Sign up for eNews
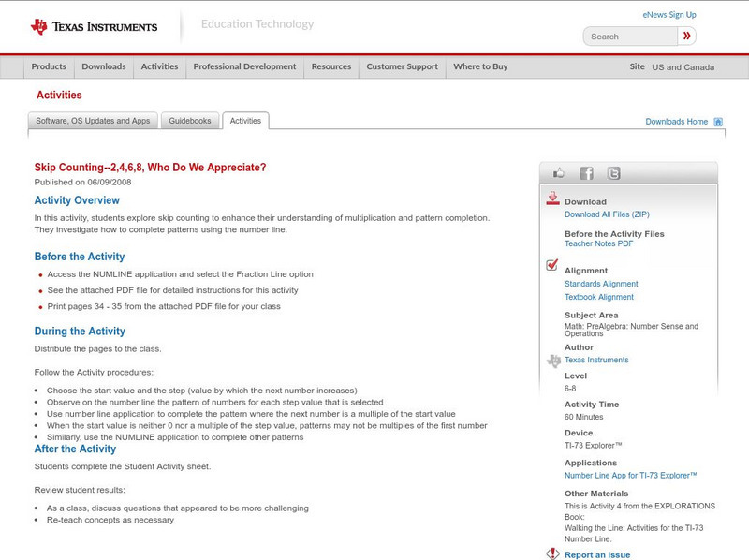This screenshot has height=560, width=749. (x=669, y=14)
